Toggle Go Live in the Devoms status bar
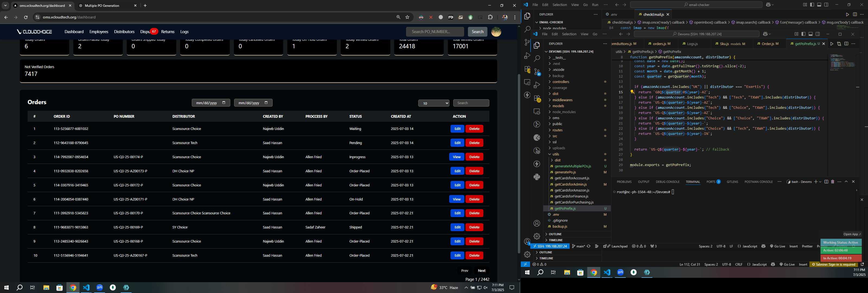 (x=777, y=246)
